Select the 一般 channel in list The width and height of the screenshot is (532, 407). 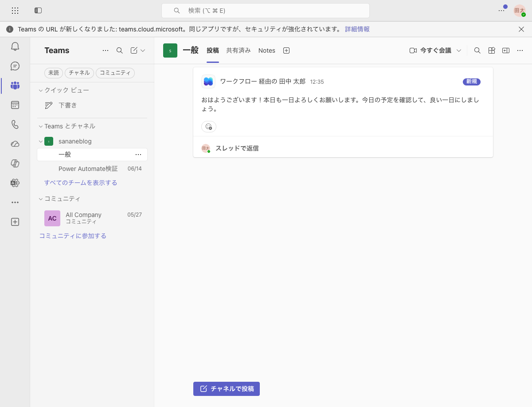pyautogui.click(x=92, y=155)
